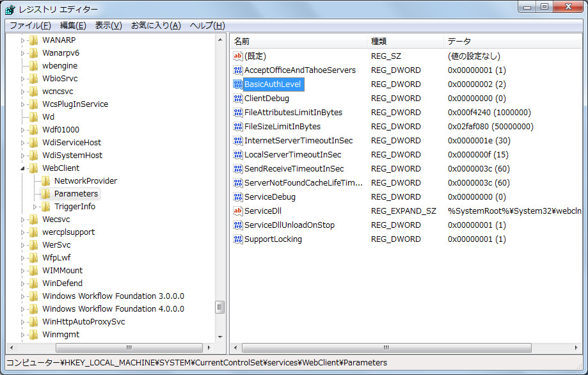This screenshot has height=375, width=588.
Task: Select the WIMMount key in tree
Action: point(62,271)
